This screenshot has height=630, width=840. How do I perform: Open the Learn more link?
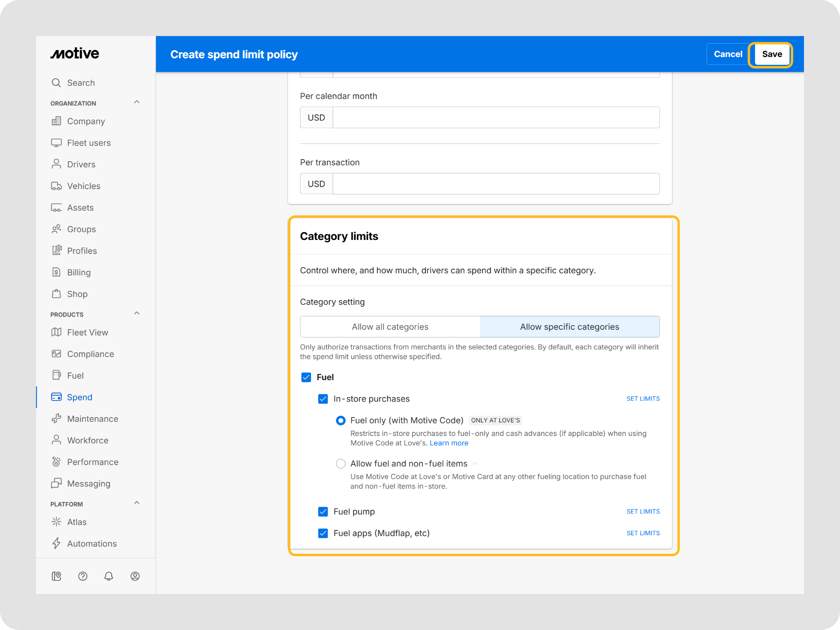[449, 443]
